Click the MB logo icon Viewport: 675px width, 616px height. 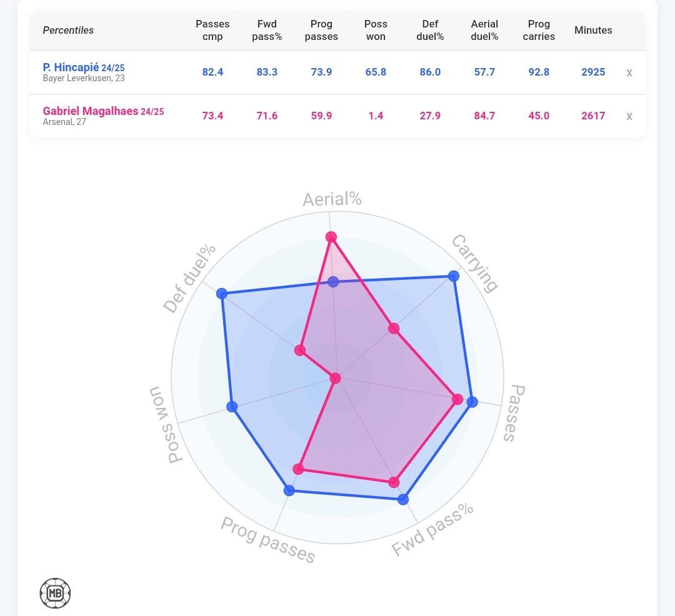coord(55,593)
